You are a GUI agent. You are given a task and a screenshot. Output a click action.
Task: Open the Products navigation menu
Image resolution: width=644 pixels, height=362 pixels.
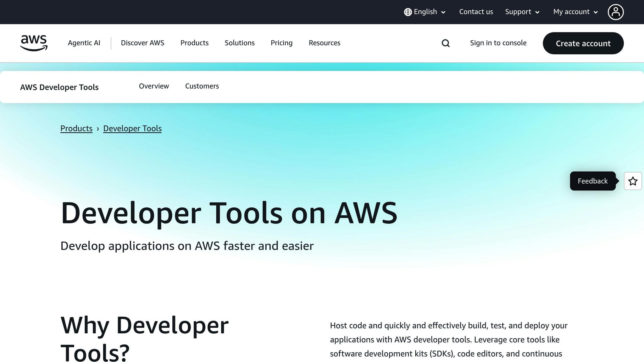(194, 43)
